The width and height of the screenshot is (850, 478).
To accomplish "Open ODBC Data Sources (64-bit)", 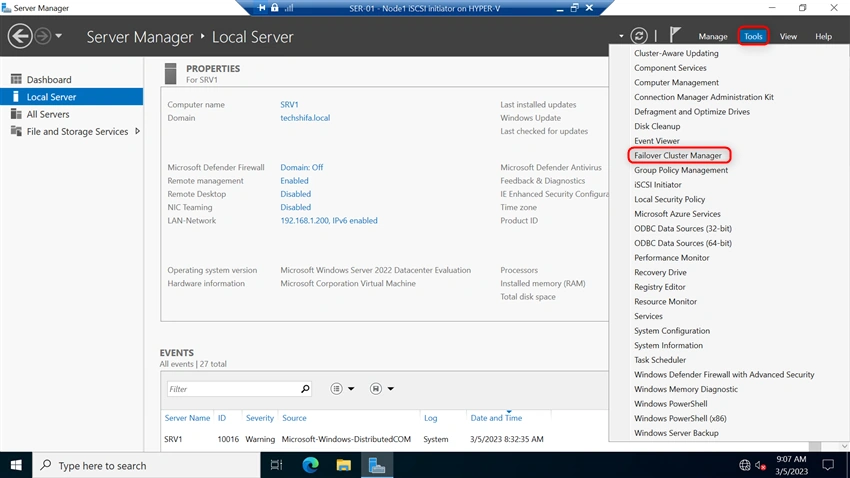I will [x=682, y=243].
